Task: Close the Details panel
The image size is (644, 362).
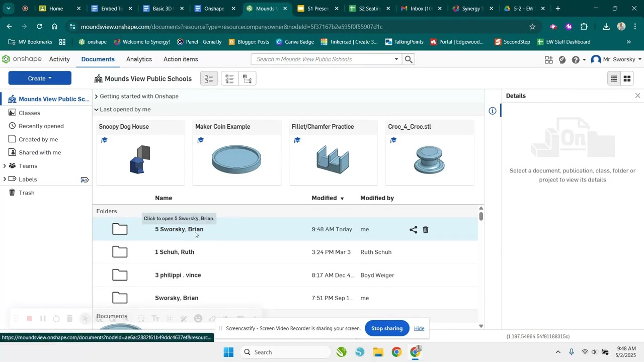Action: pyautogui.click(x=637, y=96)
